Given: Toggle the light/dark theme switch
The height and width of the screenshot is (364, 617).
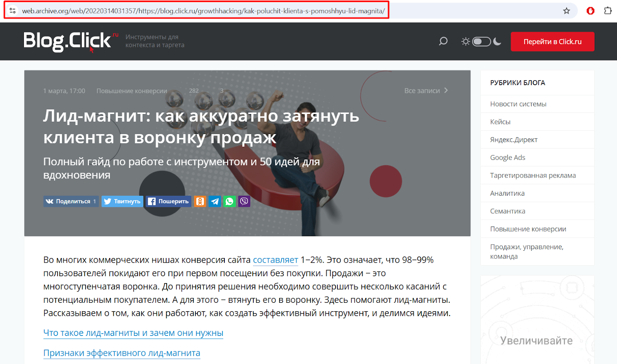Looking at the screenshot, I should point(481,42).
